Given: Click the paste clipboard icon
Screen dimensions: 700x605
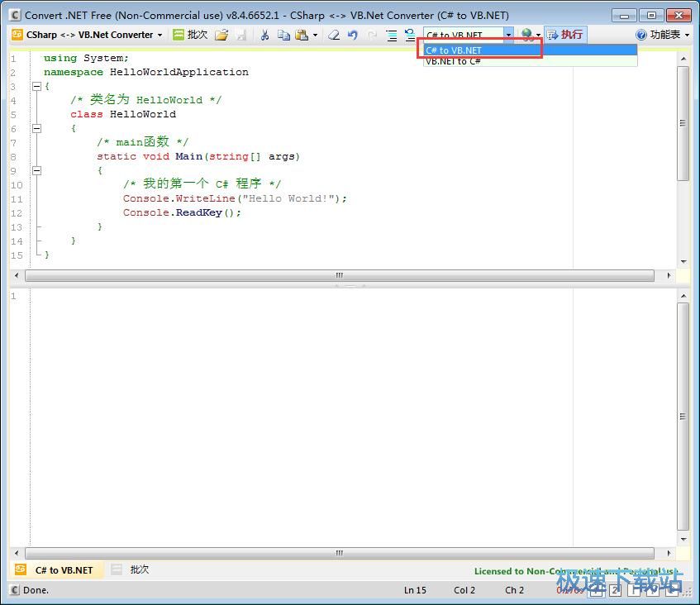Looking at the screenshot, I should pos(302,35).
